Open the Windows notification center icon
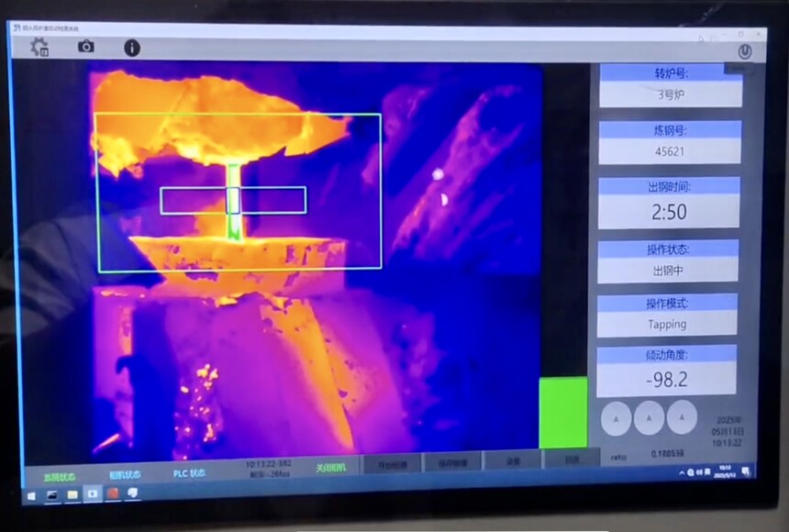 (x=746, y=471)
